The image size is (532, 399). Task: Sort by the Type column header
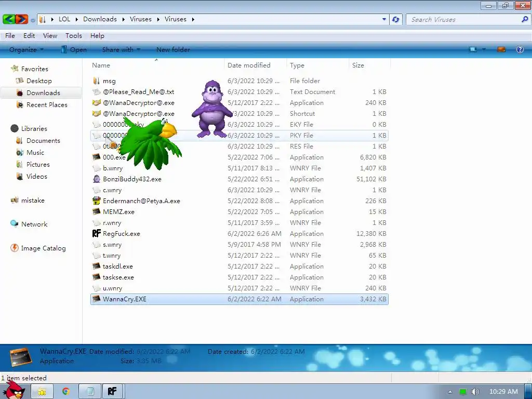[317, 65]
